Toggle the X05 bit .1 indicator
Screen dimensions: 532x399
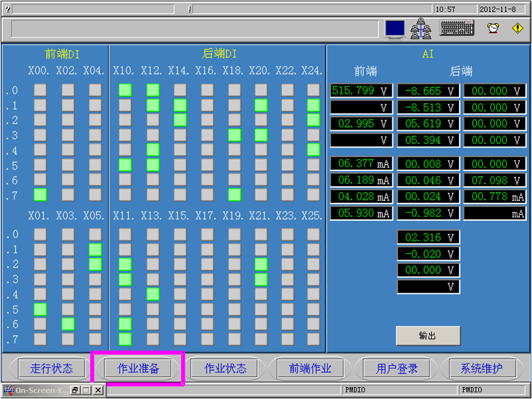pos(95,249)
